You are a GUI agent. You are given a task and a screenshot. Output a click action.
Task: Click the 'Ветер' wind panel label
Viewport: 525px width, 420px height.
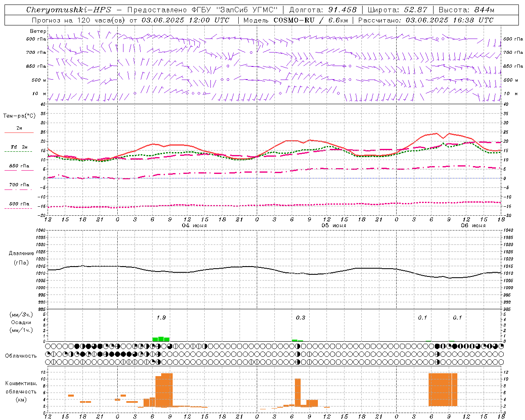[x=38, y=31]
